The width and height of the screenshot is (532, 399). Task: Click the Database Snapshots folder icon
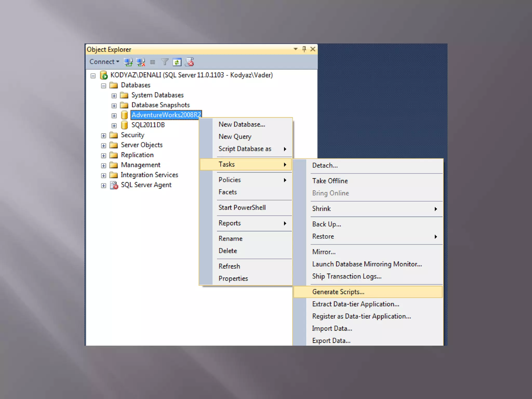124,105
